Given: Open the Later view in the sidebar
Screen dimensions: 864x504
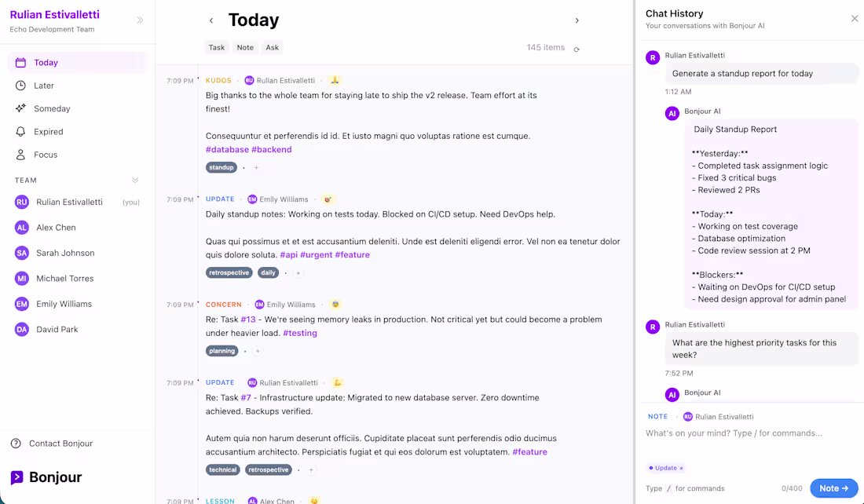Looking at the screenshot, I should pos(44,86).
